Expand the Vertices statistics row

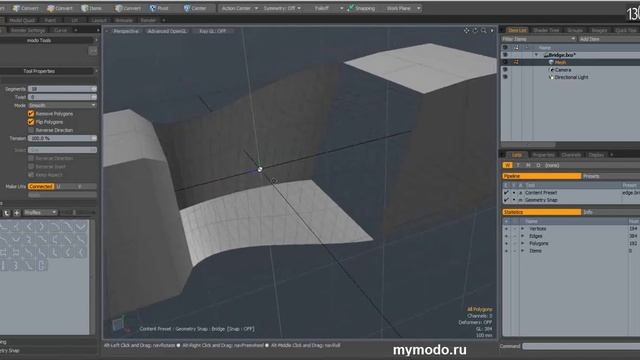pos(522,229)
